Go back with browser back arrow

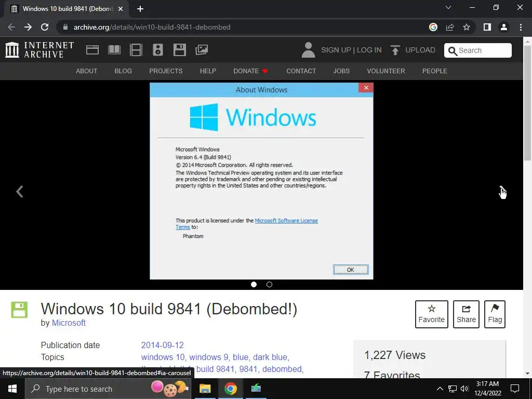[11, 27]
